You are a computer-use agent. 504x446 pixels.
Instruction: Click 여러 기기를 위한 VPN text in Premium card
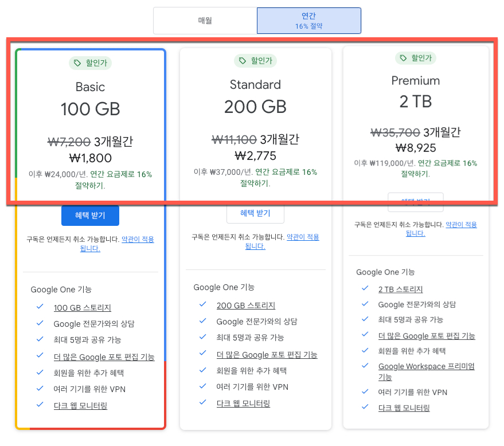point(413,392)
